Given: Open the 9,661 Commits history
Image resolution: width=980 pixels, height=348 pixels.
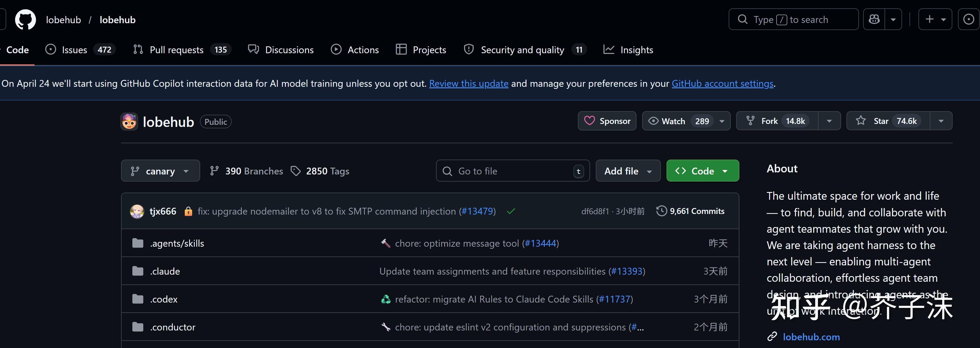Looking at the screenshot, I should (690, 211).
